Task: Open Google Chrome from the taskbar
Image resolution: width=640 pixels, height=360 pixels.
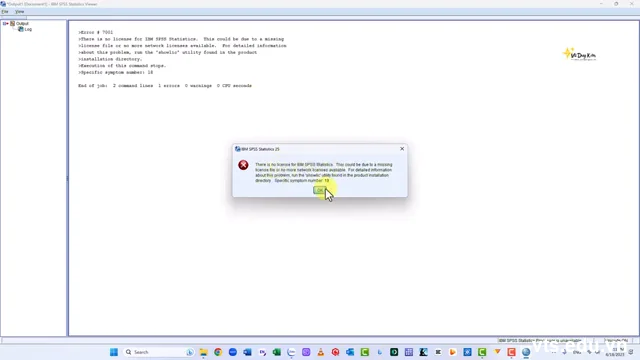Action: (218, 352)
